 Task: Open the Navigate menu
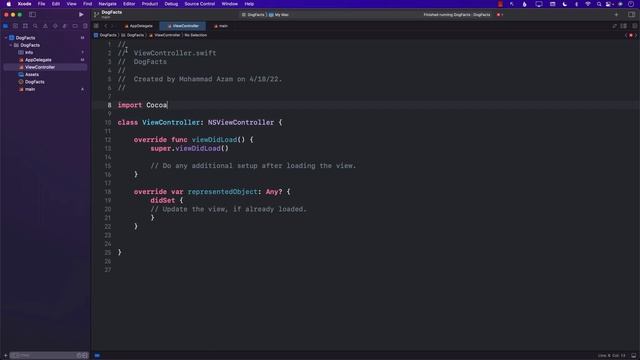coord(107,4)
